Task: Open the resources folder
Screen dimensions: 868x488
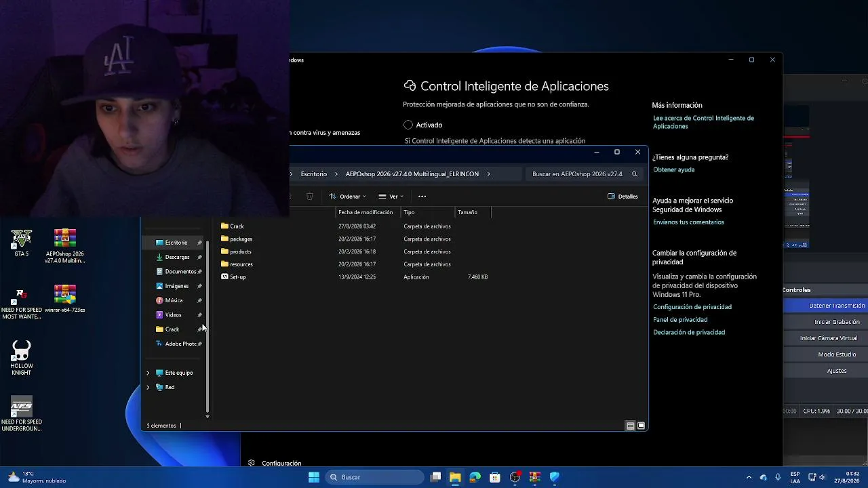Action: (x=237, y=264)
